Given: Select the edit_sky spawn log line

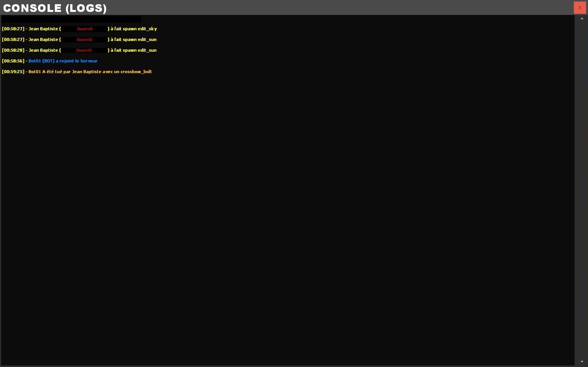Looking at the screenshot, I should pyautogui.click(x=79, y=29).
